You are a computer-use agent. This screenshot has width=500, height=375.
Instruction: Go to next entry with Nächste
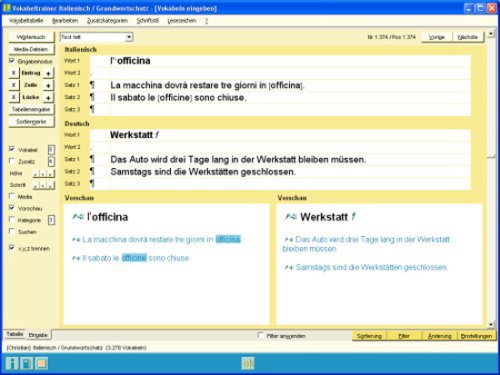pyautogui.click(x=468, y=37)
